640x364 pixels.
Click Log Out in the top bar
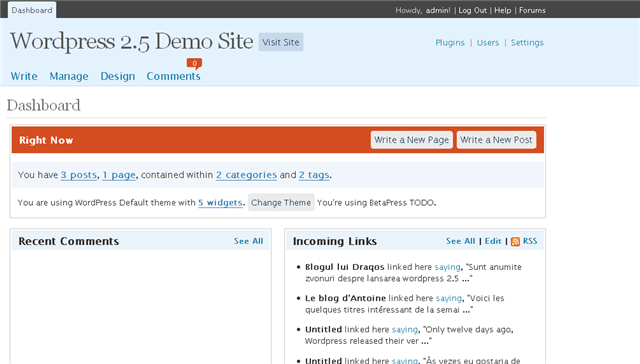473,10
